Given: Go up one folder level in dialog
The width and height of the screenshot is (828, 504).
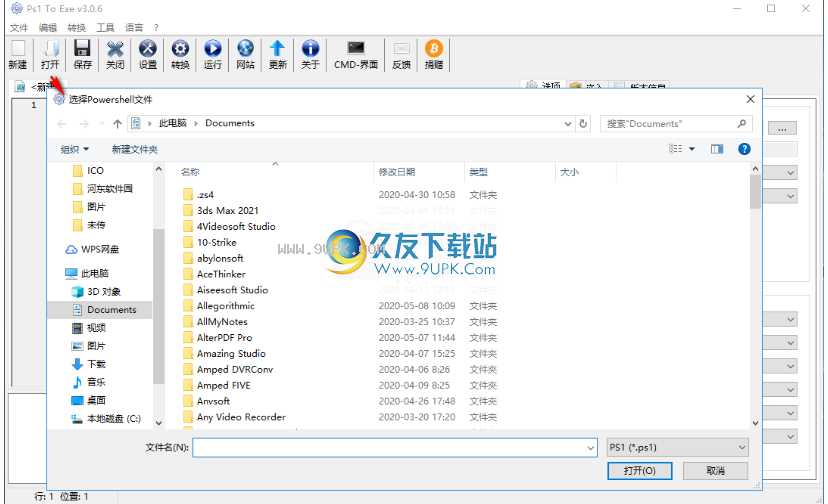Looking at the screenshot, I should pyautogui.click(x=117, y=124).
